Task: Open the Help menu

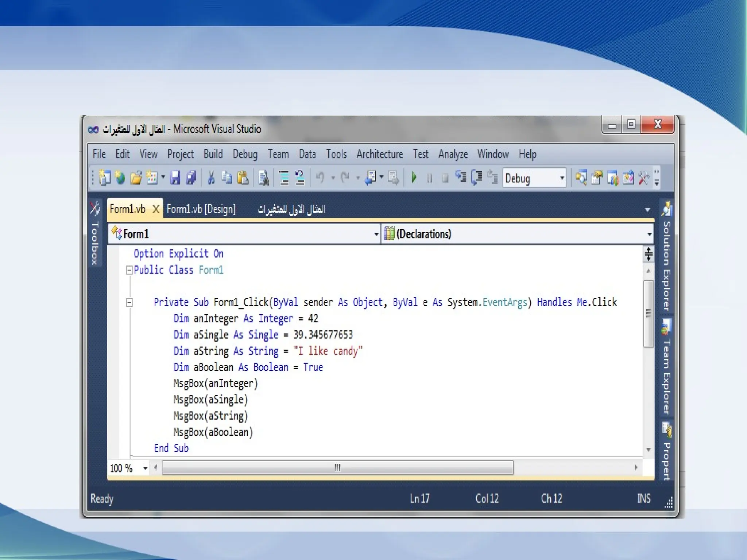Action: 527,154
